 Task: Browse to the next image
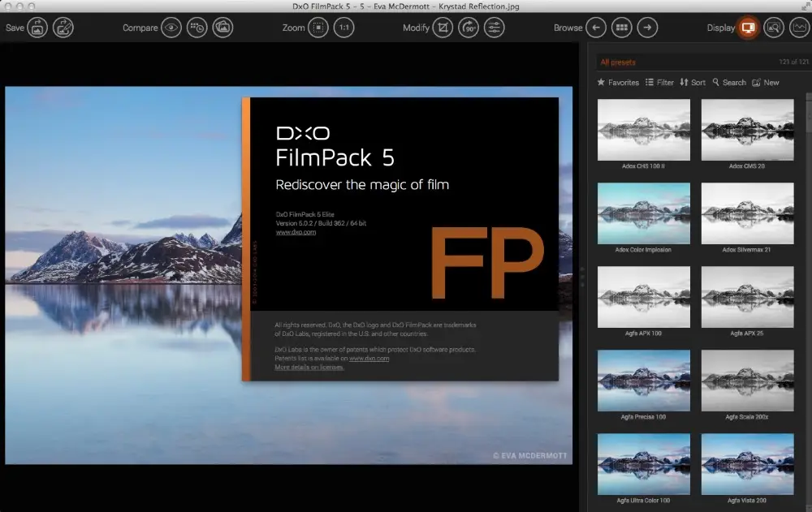tap(648, 28)
